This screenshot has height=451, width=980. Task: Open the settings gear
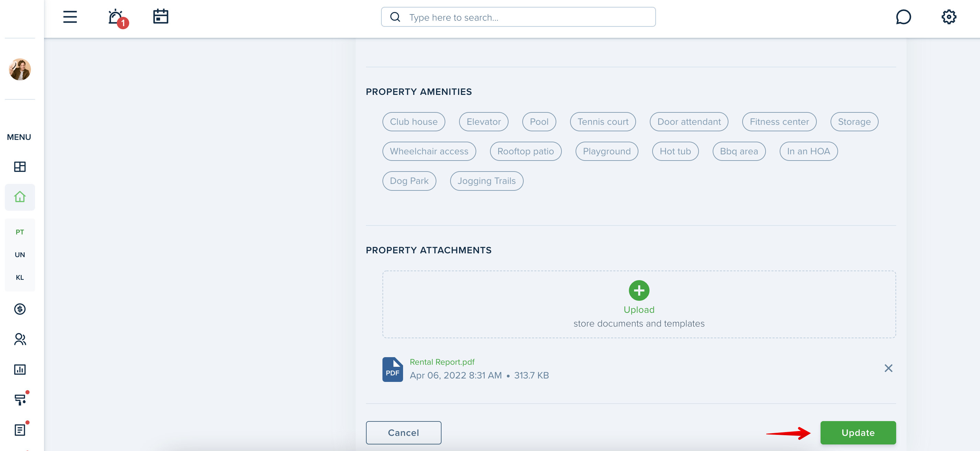(x=949, y=17)
